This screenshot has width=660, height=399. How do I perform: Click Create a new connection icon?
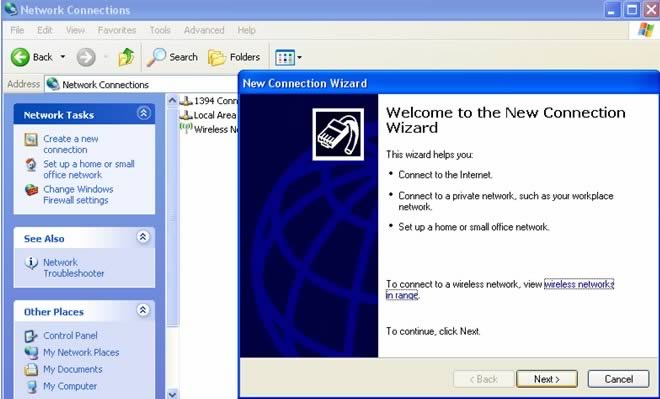click(31, 140)
